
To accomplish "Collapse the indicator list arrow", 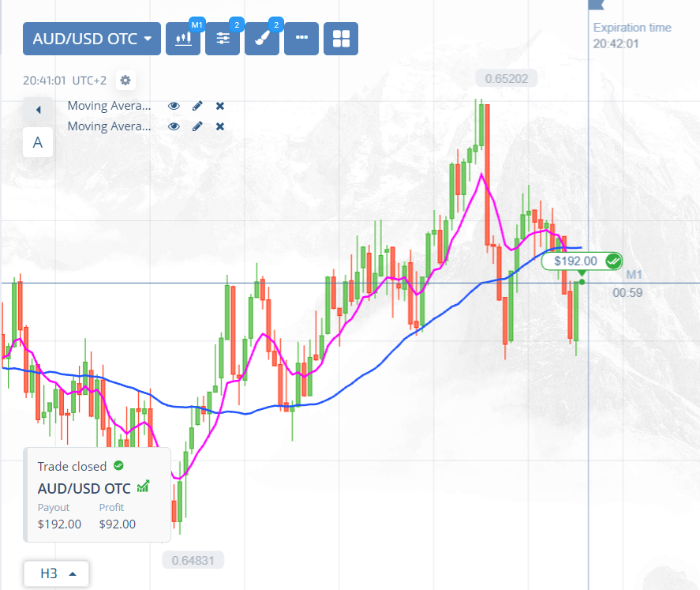I will pos(38,110).
